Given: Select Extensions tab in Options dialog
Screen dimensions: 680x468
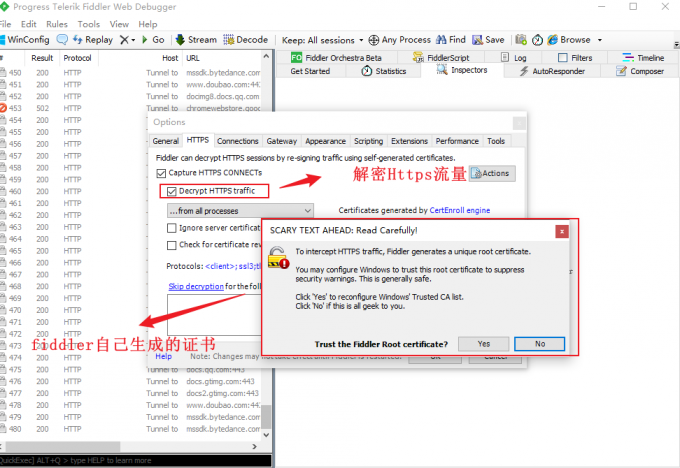Looking at the screenshot, I should coord(409,141).
